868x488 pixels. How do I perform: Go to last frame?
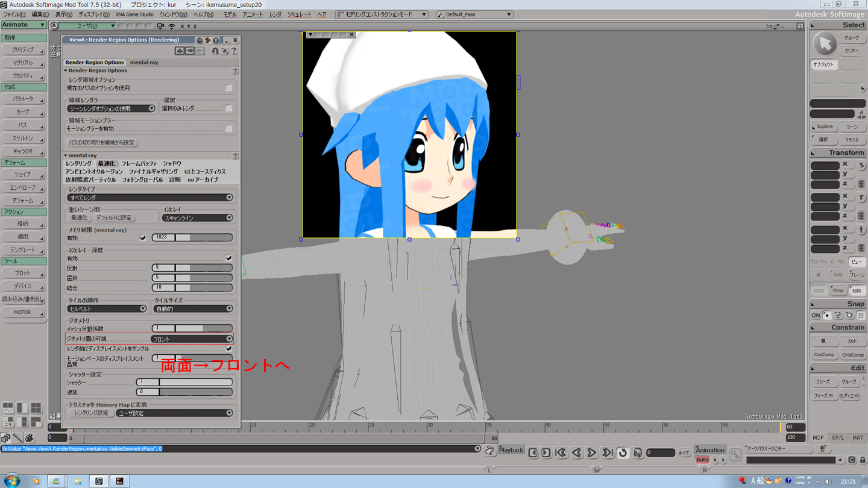(608, 452)
